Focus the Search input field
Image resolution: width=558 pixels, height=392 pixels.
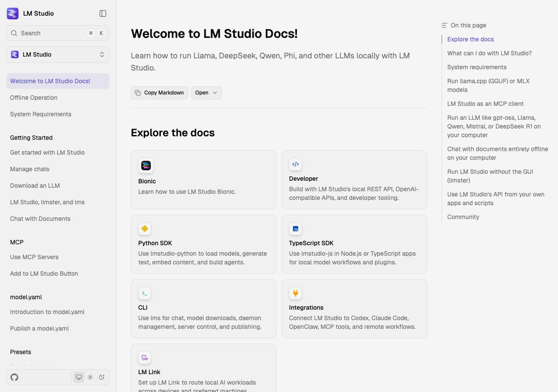(x=58, y=33)
